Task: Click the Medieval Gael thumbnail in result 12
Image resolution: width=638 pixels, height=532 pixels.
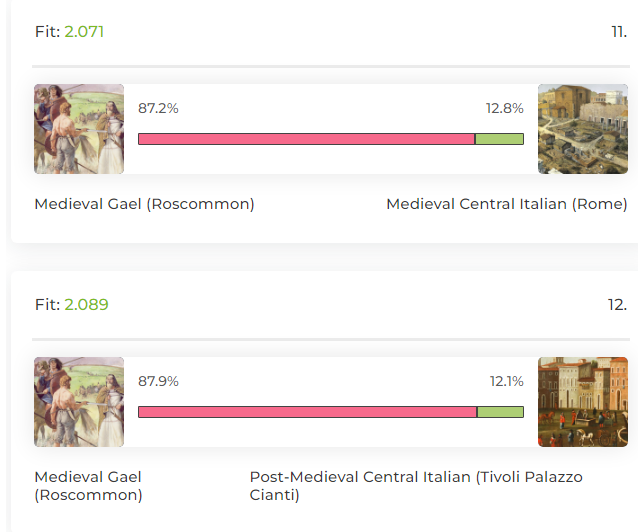Action: point(79,402)
